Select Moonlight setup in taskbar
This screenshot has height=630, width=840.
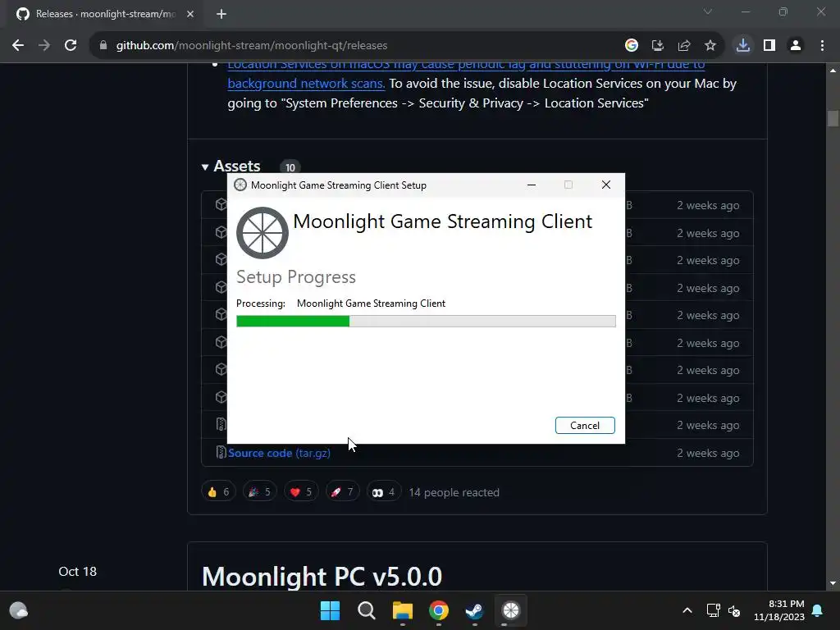(511, 610)
